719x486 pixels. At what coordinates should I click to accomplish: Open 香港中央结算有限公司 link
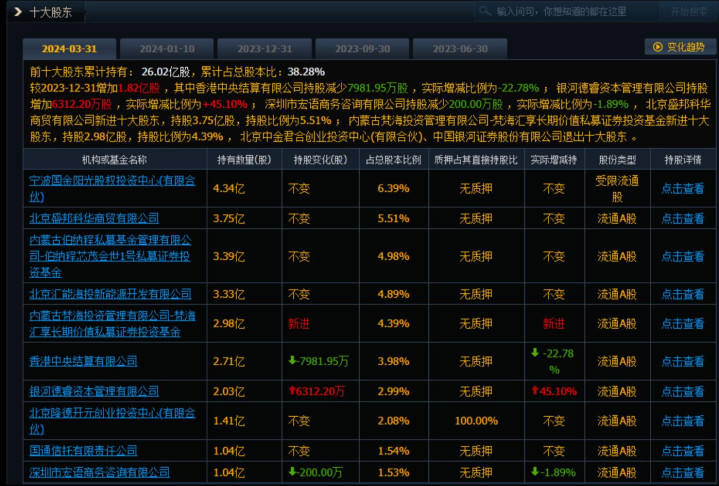(83, 361)
